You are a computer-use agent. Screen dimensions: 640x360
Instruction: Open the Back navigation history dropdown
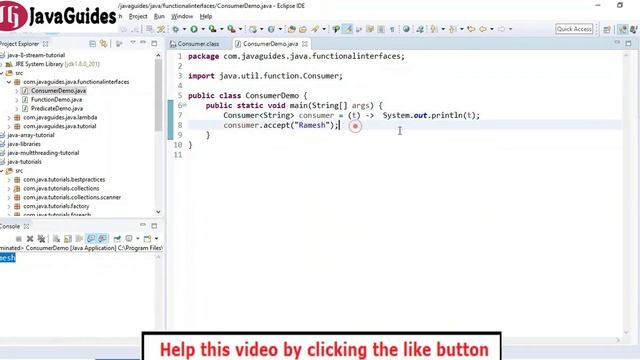pyautogui.click(x=492, y=29)
